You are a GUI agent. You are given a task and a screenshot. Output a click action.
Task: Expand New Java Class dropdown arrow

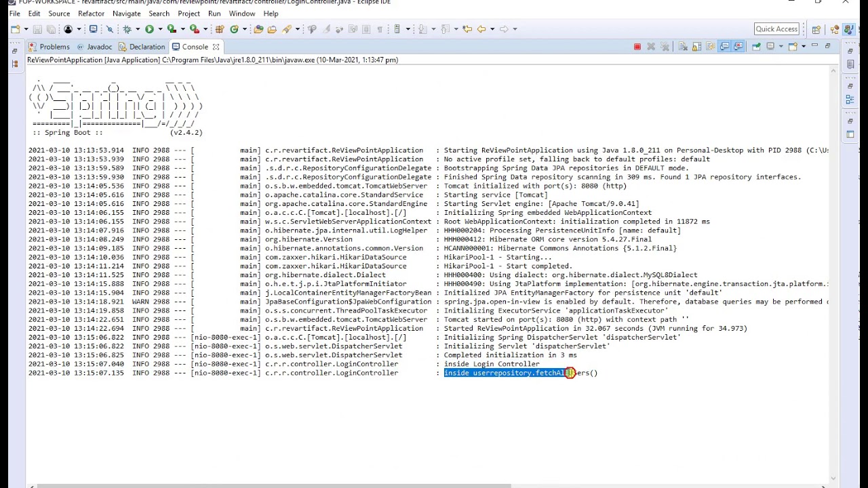click(x=245, y=29)
